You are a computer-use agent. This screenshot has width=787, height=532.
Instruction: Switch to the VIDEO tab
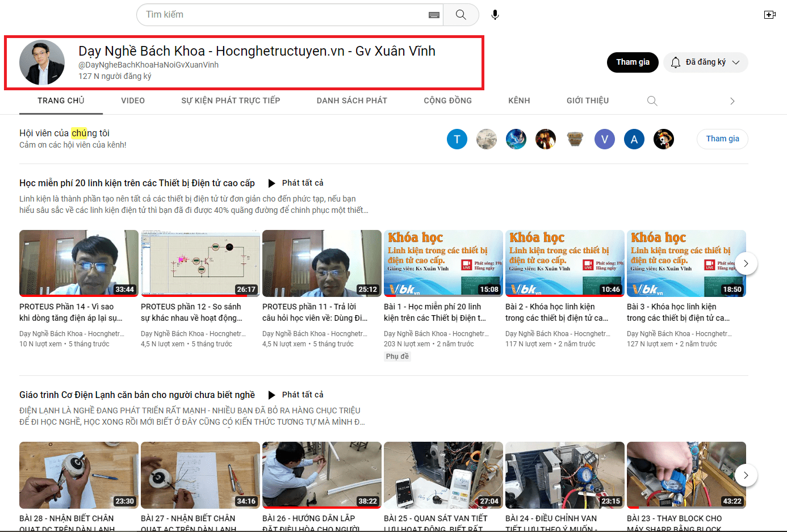click(x=133, y=100)
